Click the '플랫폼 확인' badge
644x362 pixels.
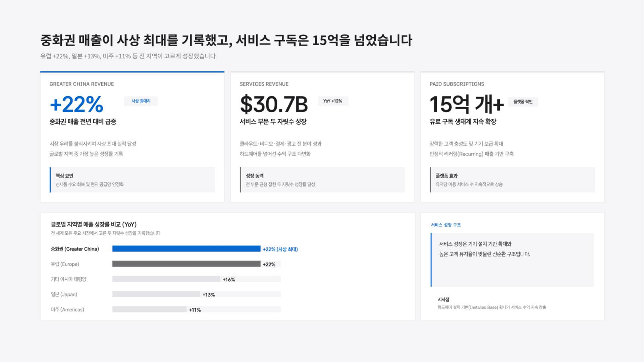coord(523,102)
